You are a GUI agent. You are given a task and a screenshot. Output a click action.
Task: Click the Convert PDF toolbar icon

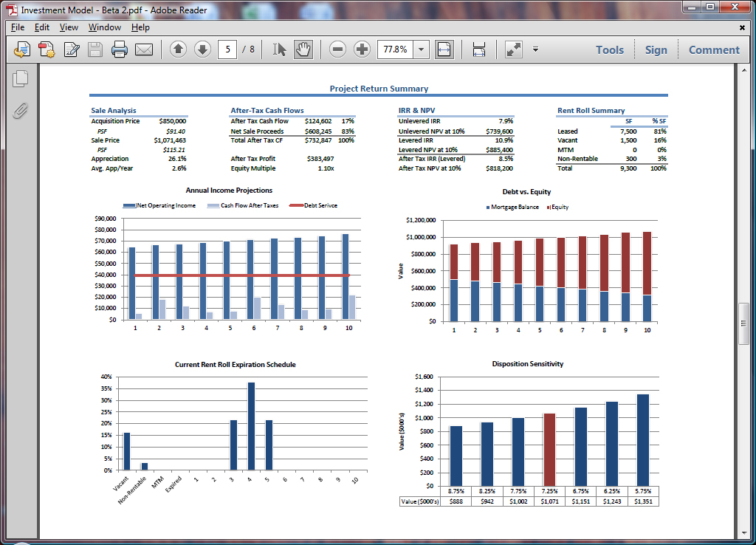(47, 49)
